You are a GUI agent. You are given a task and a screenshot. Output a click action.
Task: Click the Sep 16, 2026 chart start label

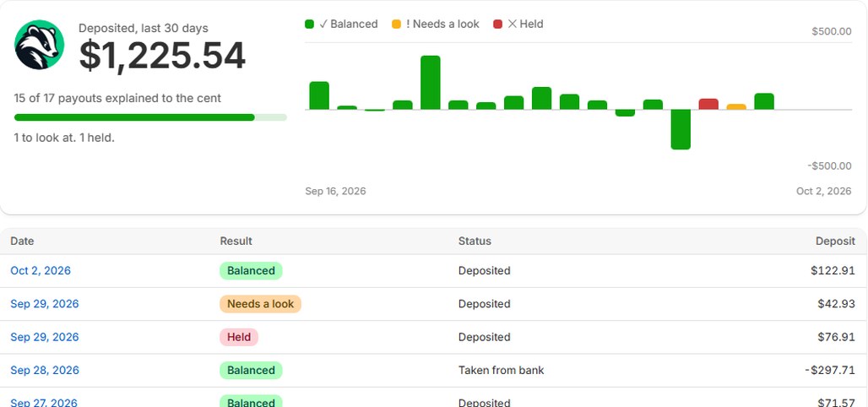[335, 191]
